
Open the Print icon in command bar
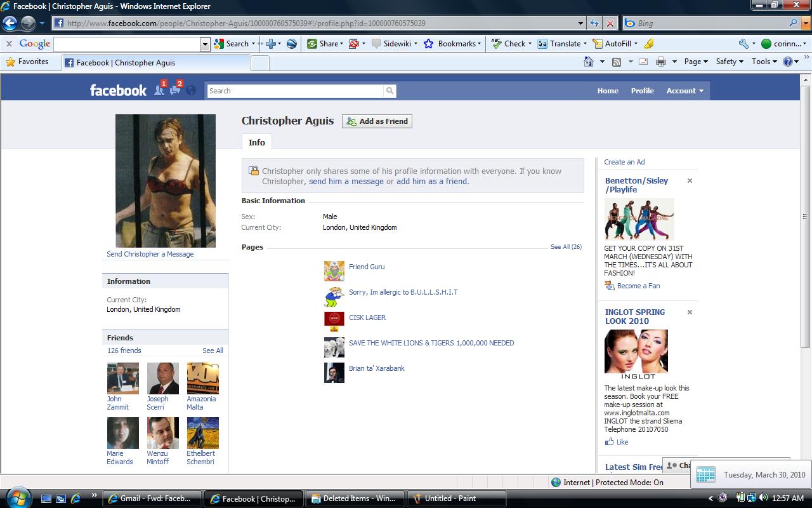(660, 62)
